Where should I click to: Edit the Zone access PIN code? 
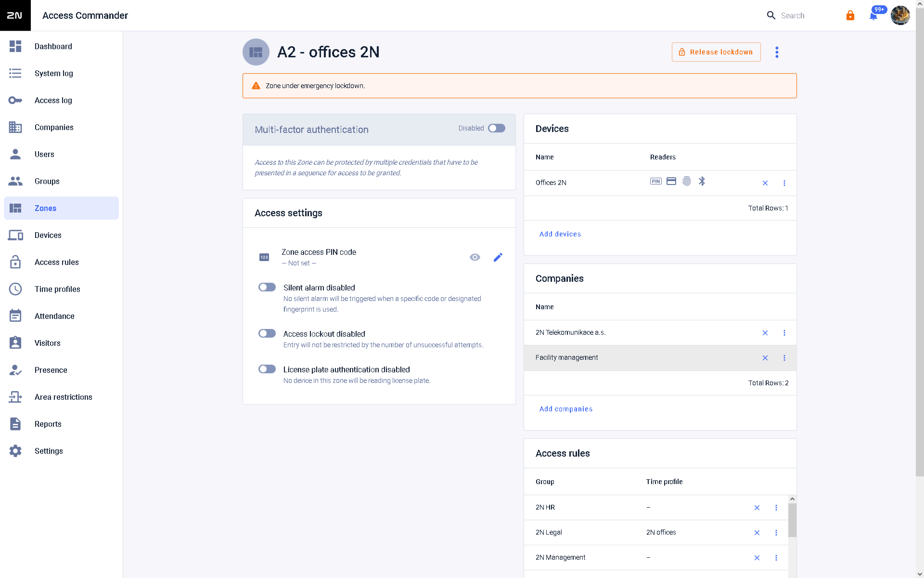[x=498, y=257]
